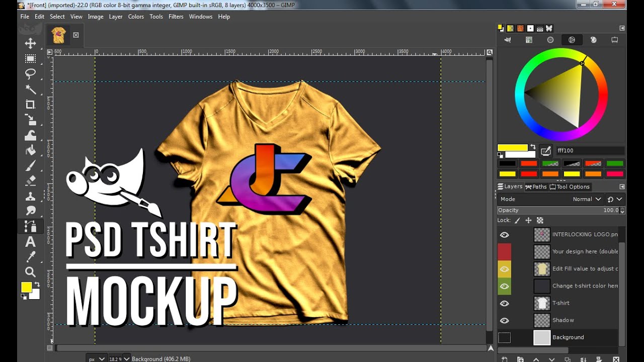Viewport: 644px width, 362px height.
Task: Open the File menu
Action: coord(25,17)
